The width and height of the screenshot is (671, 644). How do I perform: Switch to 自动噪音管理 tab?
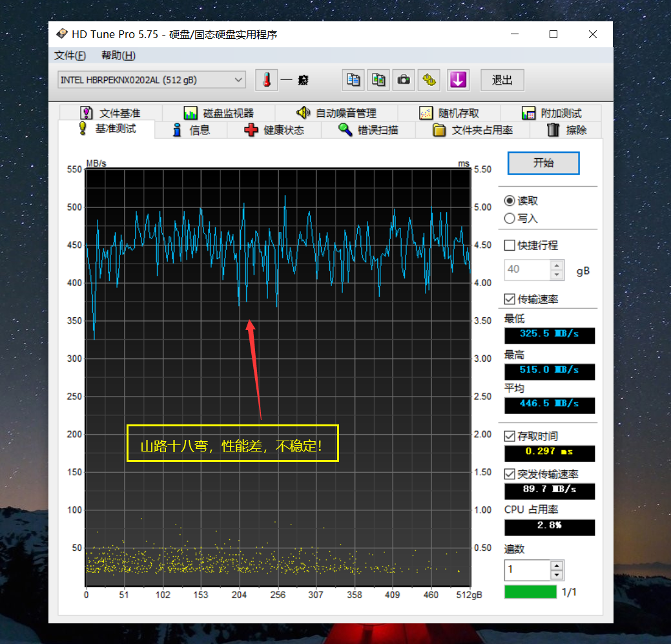click(x=336, y=113)
